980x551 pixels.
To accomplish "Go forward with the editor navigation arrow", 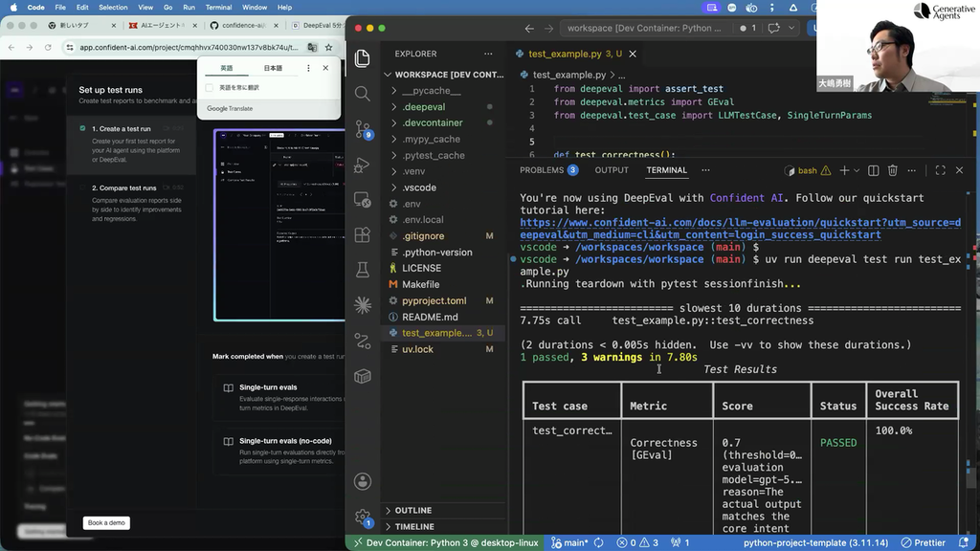I will point(548,28).
